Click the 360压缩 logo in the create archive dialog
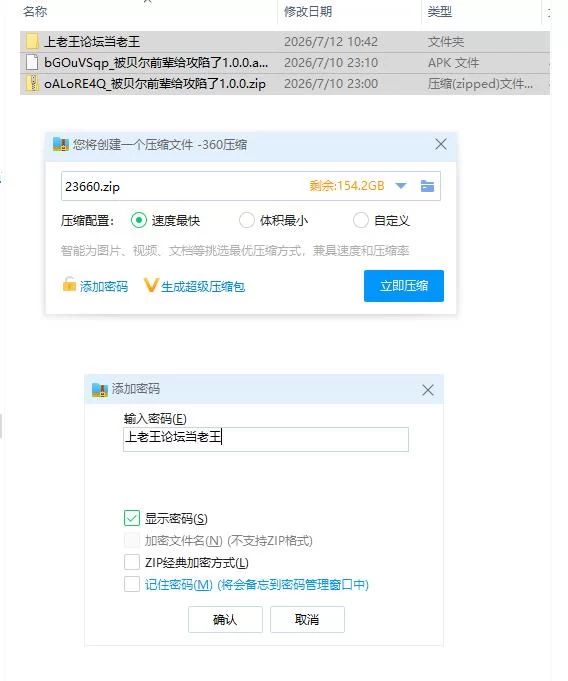This screenshot has height=681, width=568. pos(61,144)
